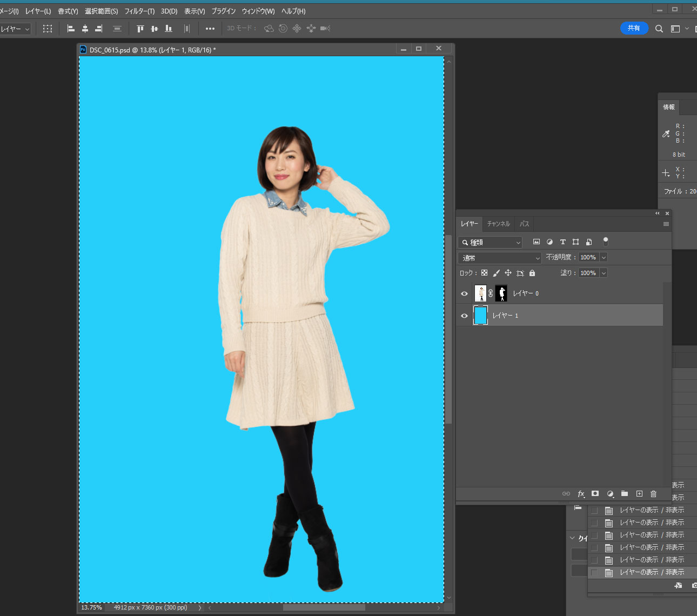Toggle the layer filter on/off switch

point(605,242)
